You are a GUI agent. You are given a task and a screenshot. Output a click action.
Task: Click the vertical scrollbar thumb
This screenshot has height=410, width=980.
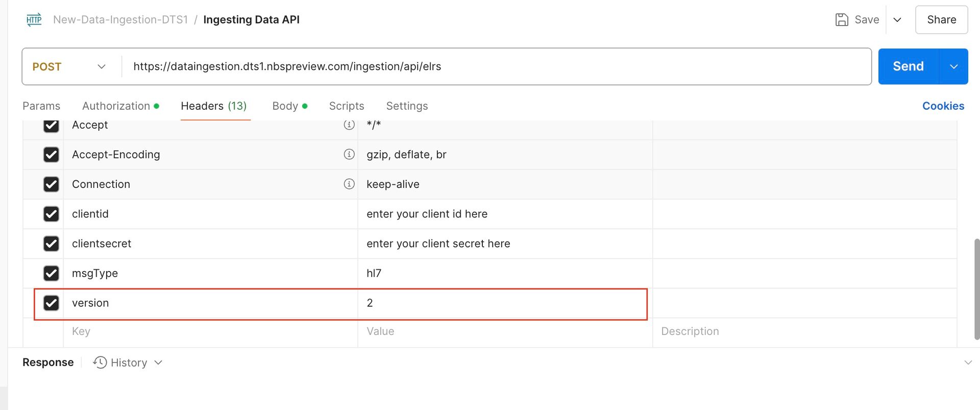coord(976,289)
